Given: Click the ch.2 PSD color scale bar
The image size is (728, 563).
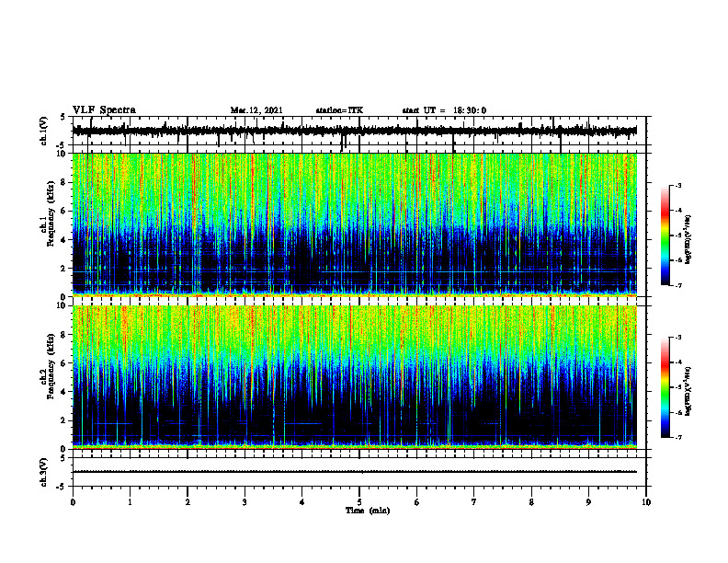Looking at the screenshot, I should coord(665,387).
